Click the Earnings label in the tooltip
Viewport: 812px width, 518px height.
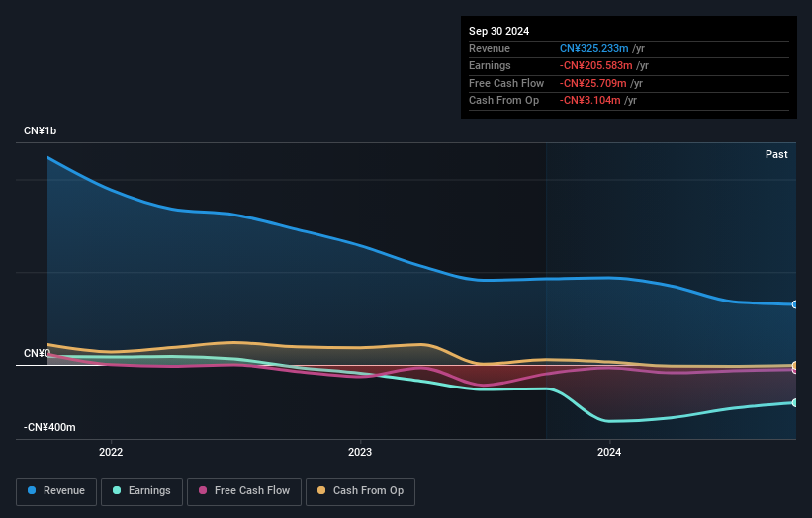coord(490,65)
